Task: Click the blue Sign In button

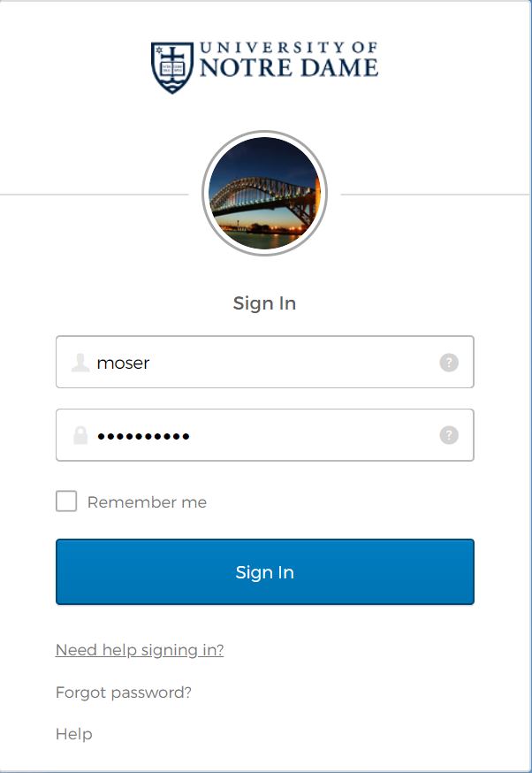Action: tap(265, 572)
